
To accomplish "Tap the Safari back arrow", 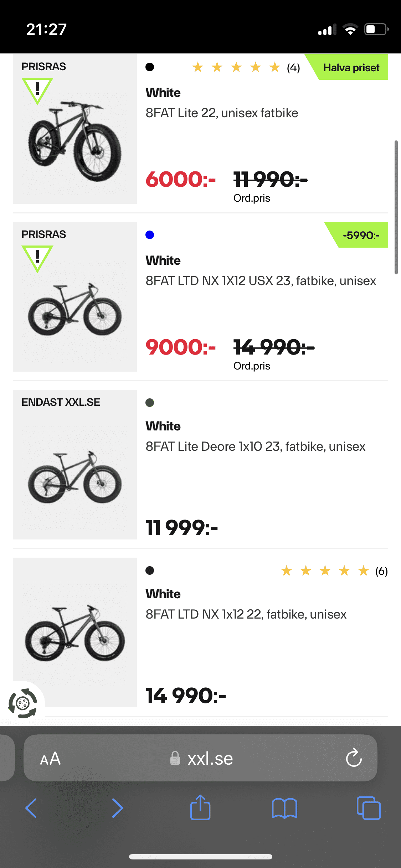I will [x=31, y=808].
